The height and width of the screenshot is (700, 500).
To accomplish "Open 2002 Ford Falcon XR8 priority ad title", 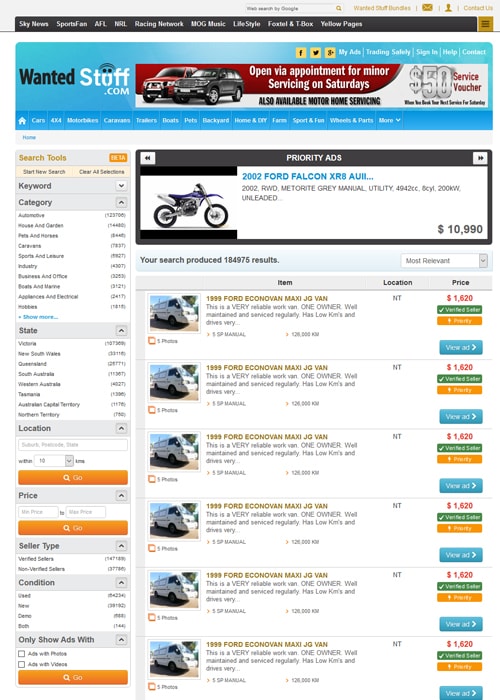I will coord(308,176).
